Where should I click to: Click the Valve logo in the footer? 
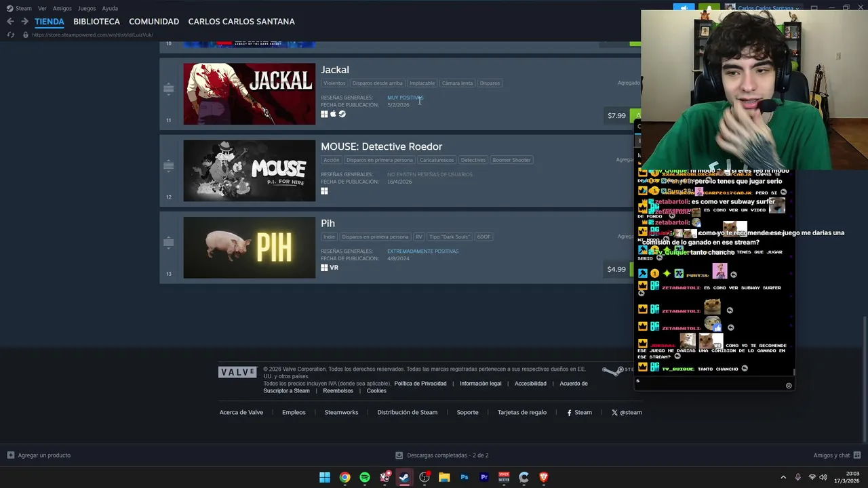(237, 372)
